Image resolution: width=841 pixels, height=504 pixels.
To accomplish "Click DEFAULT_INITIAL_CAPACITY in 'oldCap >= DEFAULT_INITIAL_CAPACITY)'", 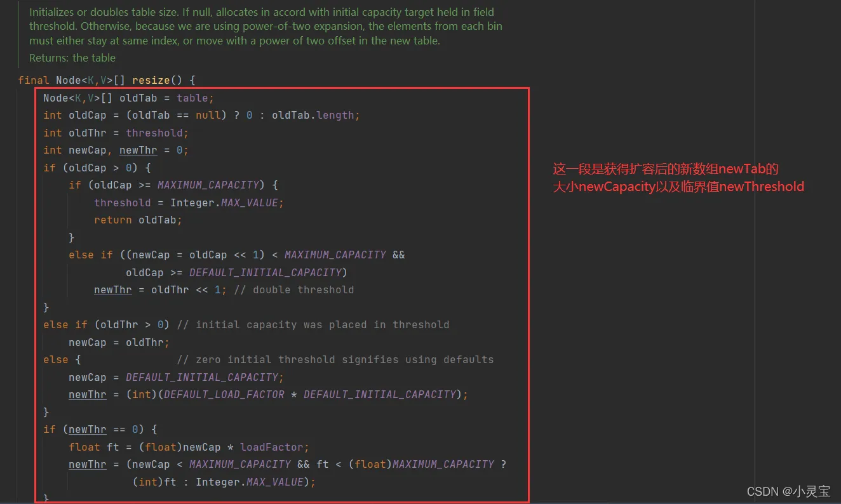I will (x=266, y=272).
